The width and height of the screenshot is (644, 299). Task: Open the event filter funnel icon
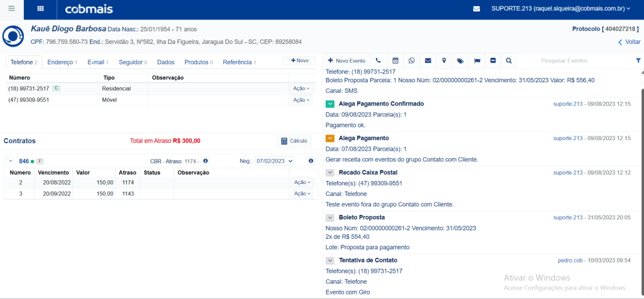point(638,61)
